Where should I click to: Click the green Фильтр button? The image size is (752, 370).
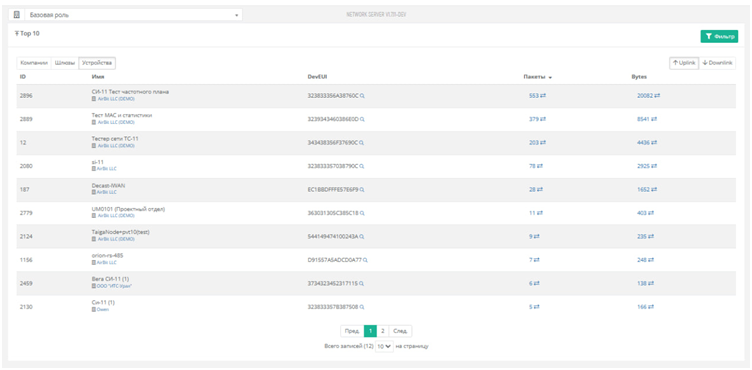pos(719,36)
